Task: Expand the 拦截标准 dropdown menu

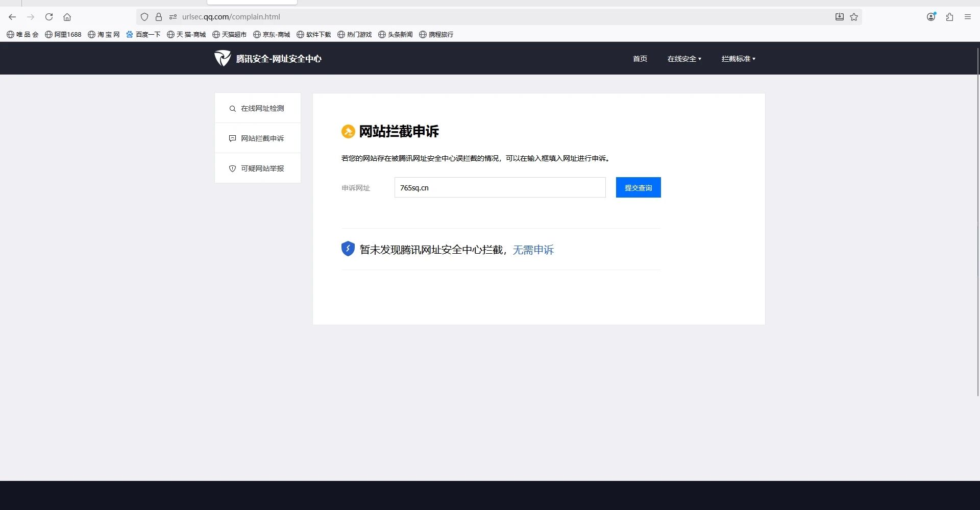Action: pos(739,59)
